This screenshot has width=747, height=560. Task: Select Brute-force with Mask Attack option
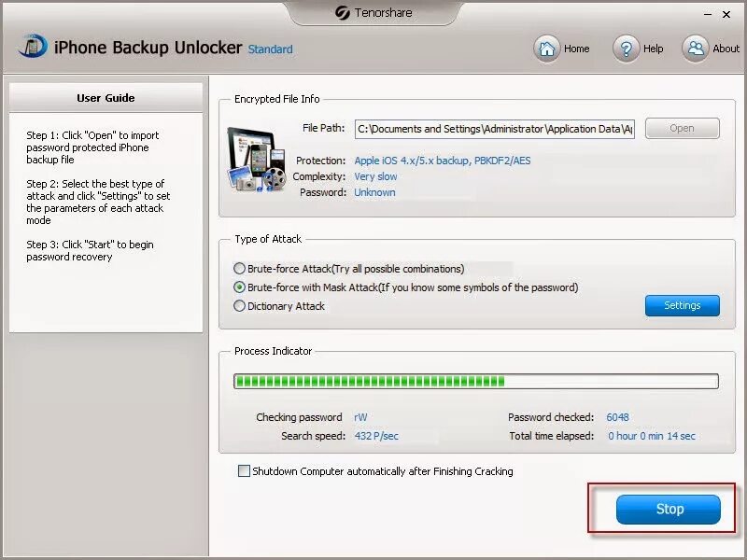(x=239, y=287)
